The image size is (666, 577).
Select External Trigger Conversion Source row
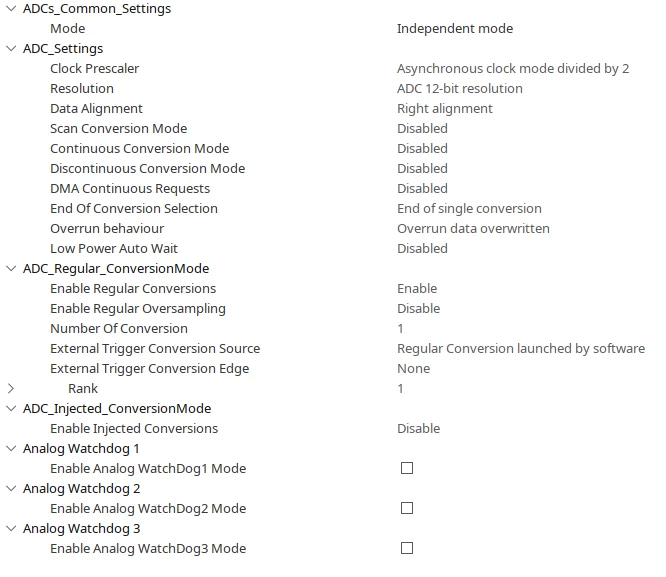pos(333,348)
